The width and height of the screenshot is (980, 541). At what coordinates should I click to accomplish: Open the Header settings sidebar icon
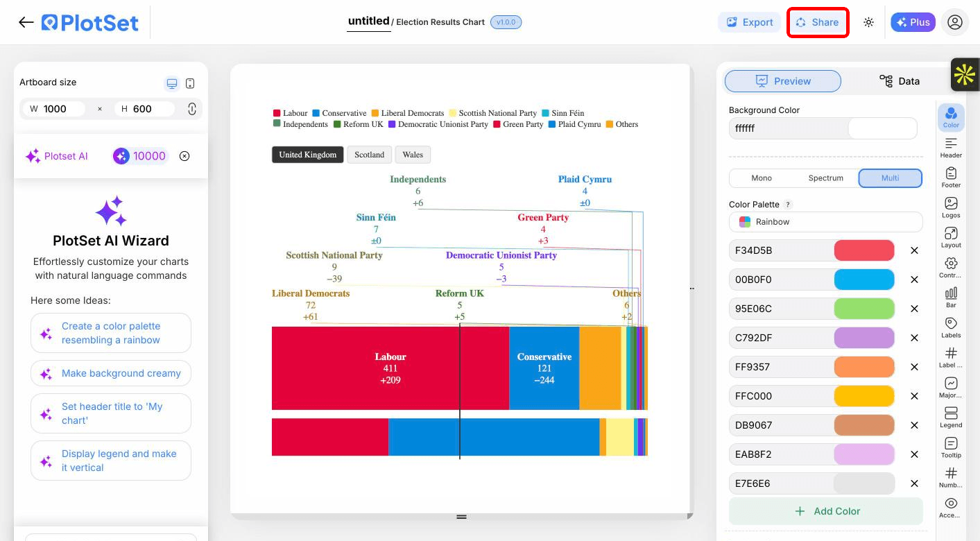951,147
